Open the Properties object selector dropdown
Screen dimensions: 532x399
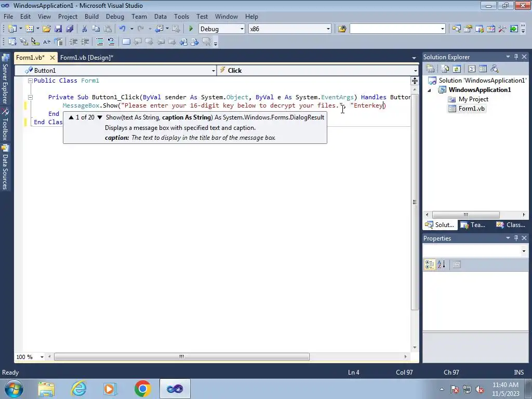click(x=524, y=251)
